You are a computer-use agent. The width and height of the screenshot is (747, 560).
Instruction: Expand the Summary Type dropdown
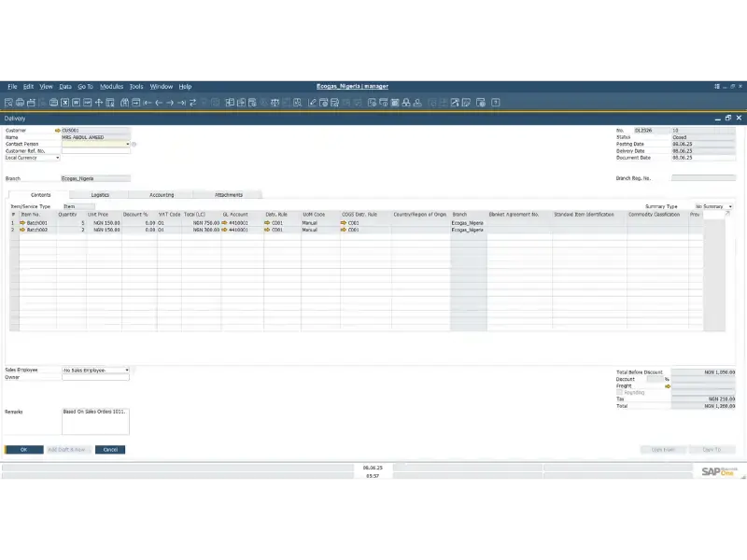tap(730, 206)
